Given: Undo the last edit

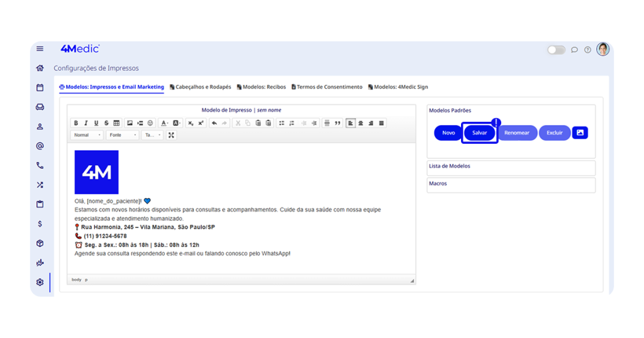Looking at the screenshot, I should (x=214, y=123).
